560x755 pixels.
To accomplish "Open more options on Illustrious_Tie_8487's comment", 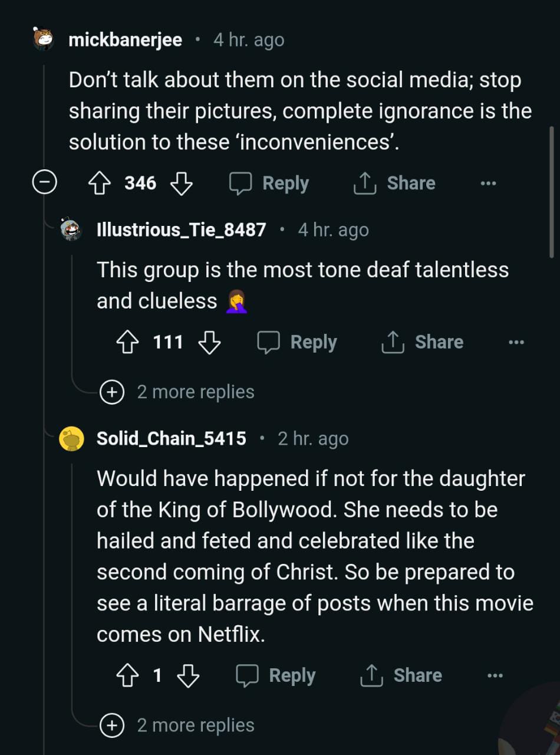I will coord(516,342).
